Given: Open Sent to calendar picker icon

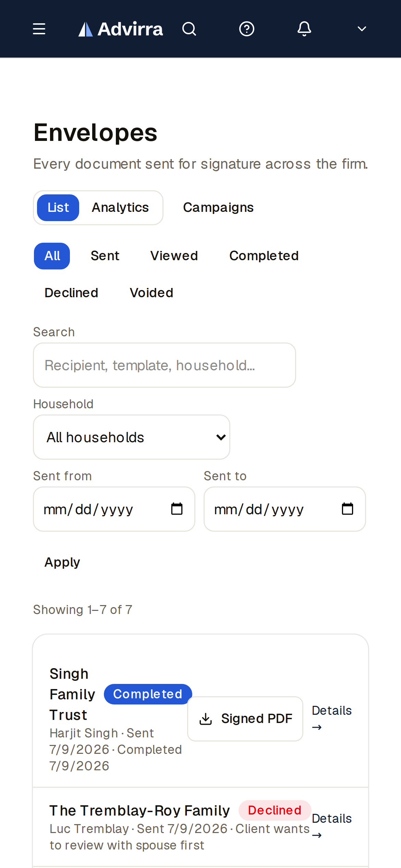Looking at the screenshot, I should 348,509.
